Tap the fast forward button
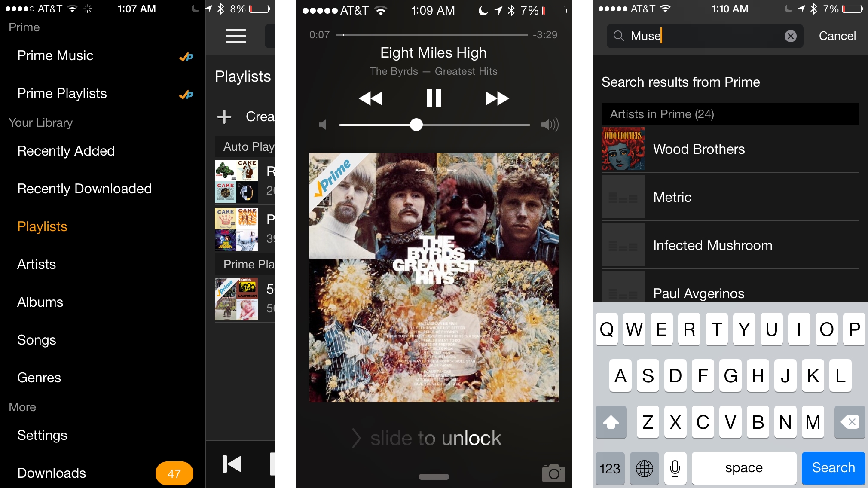 click(497, 98)
